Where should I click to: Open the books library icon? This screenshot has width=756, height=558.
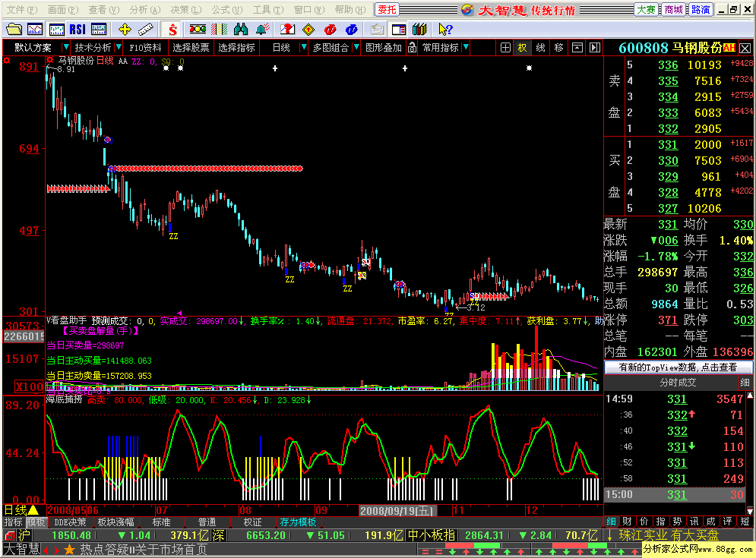419,30
